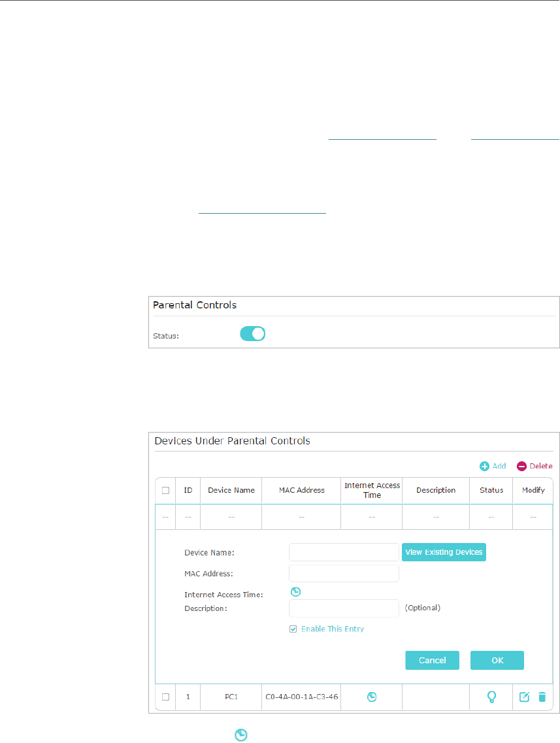Toggle PC1's status light bulb icon
This screenshot has height=743, width=560.
491,697
